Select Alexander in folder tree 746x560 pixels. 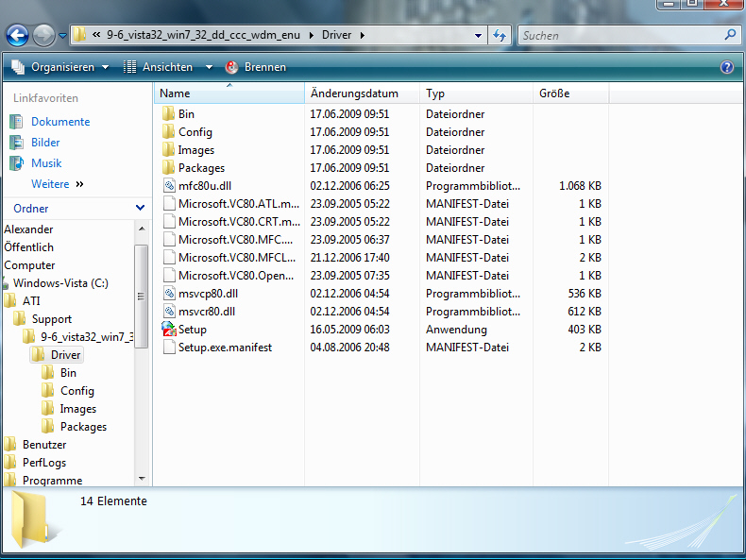28,229
